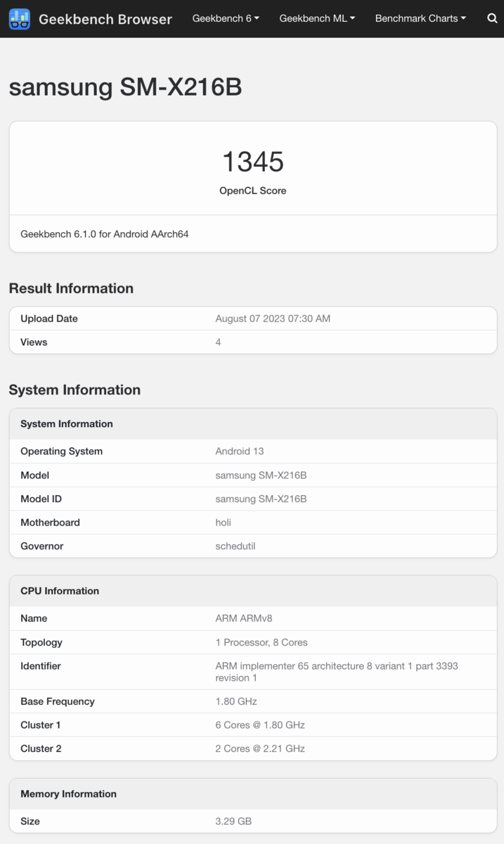Select the Governor schedutil row
Image resolution: width=504 pixels, height=844 pixels.
253,546
